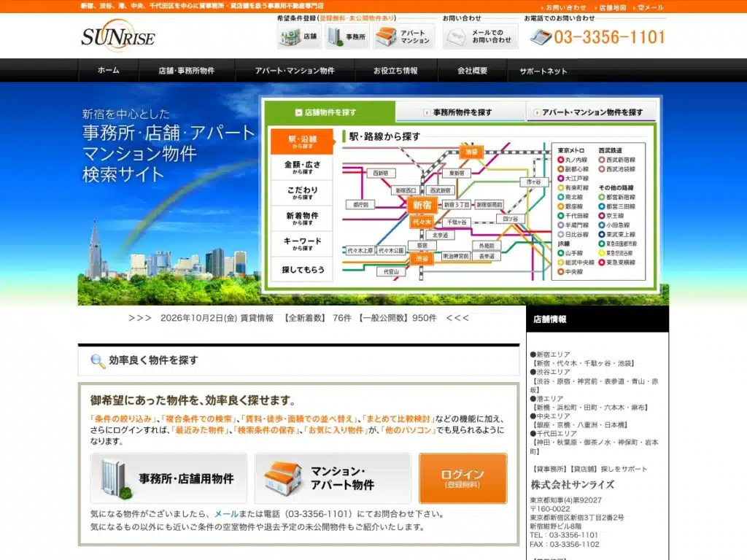747x560 pixels.
Task: Open the お役立ち情報 menu item
Action: (395, 71)
